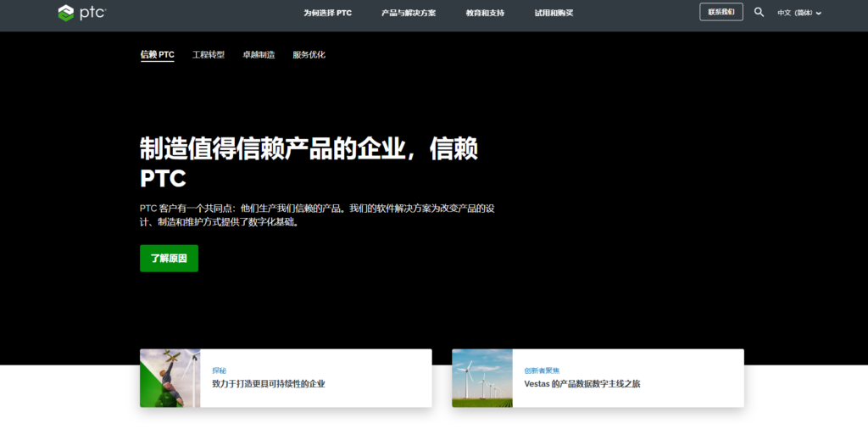Open the 教育和支持 menu item
The width and height of the screenshot is (868, 429).
point(485,13)
